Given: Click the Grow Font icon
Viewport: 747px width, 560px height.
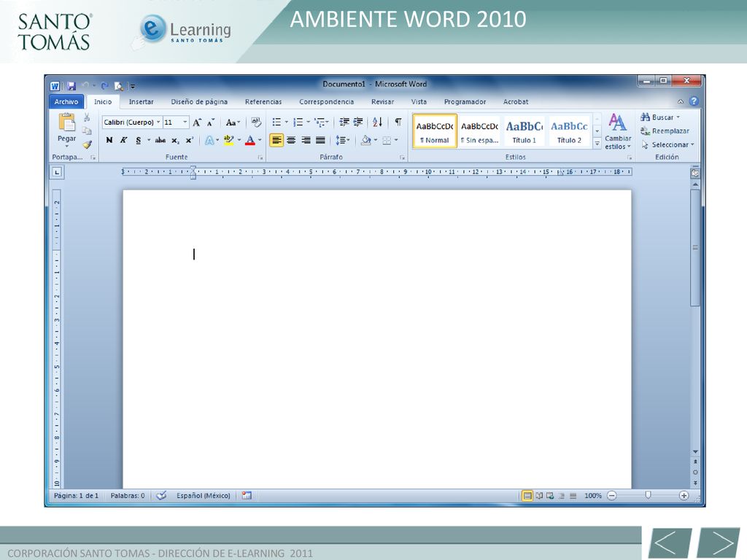Looking at the screenshot, I should [197, 122].
